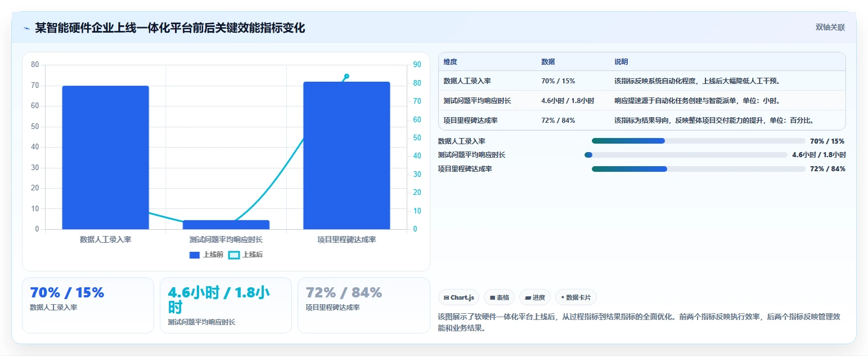Click the 测试问题平均响应时长 x-axis label
868x356 pixels.
226,240
